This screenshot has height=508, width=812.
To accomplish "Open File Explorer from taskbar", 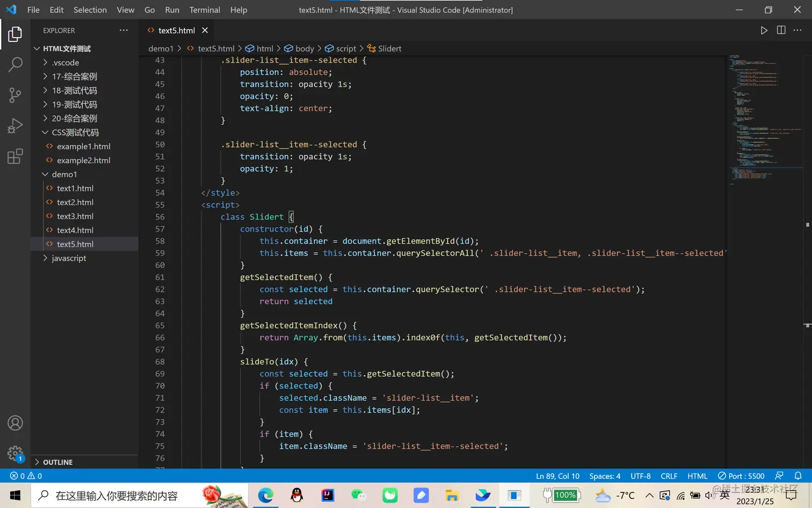I will pyautogui.click(x=452, y=496).
